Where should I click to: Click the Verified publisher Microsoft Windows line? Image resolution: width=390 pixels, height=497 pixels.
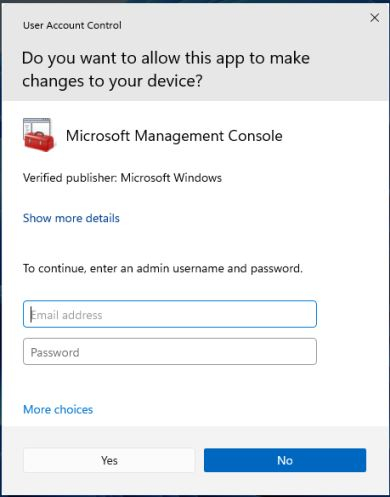tap(122, 178)
